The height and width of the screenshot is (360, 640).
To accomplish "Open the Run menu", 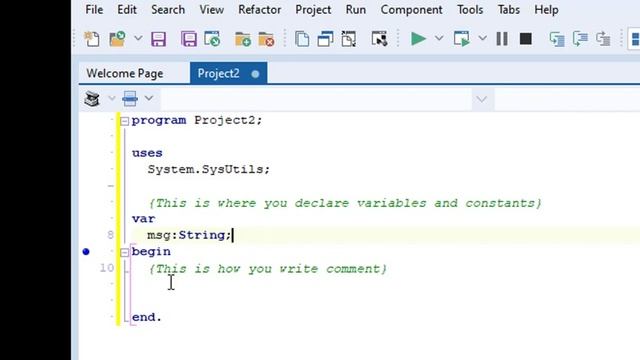I will coord(356,10).
